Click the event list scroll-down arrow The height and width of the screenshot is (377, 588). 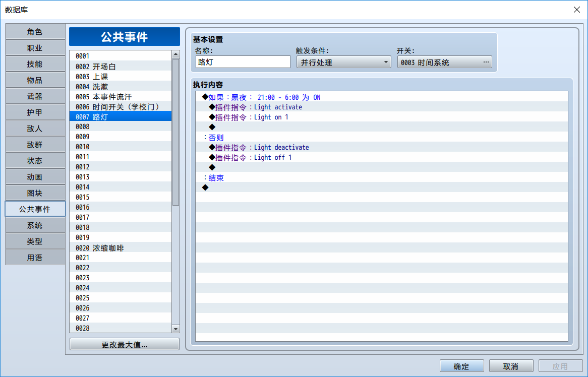pyautogui.click(x=175, y=329)
